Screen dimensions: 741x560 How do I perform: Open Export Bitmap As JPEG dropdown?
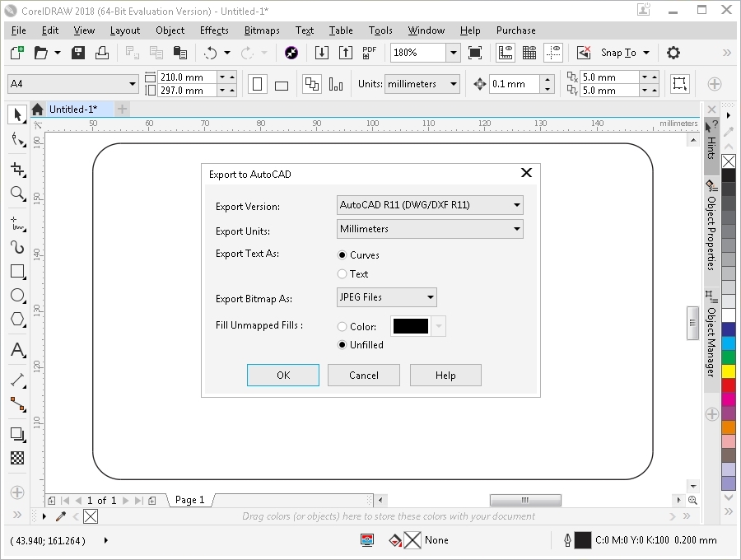(x=387, y=297)
